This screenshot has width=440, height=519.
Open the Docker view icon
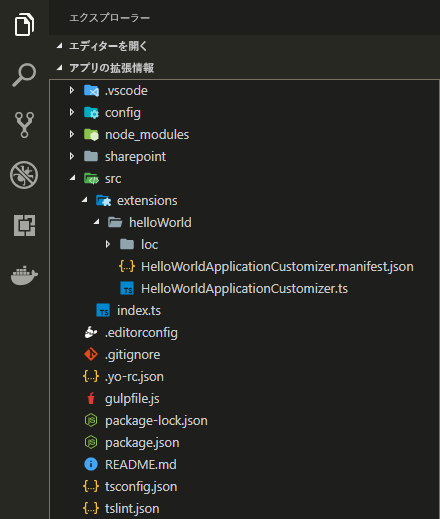click(x=24, y=275)
